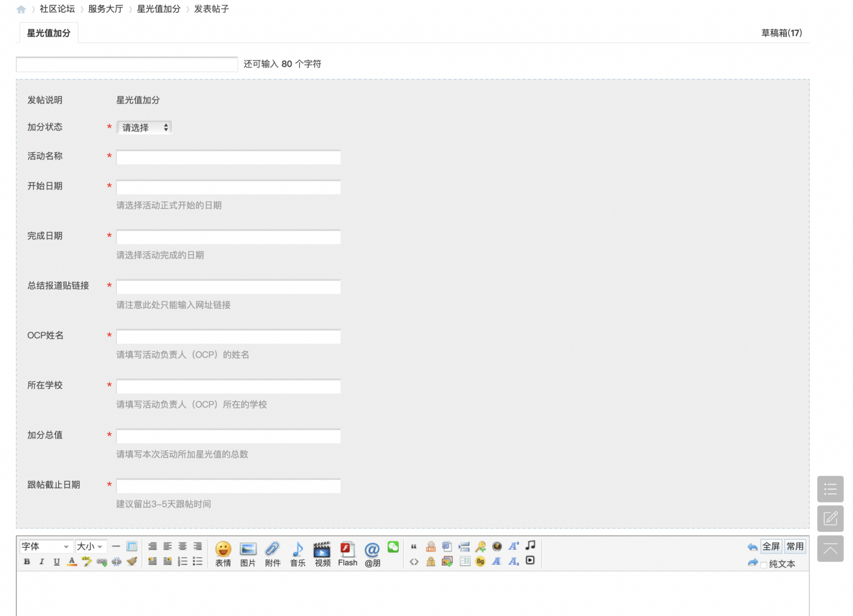Toggle bold text formatting
Image resolution: width=853 pixels, height=616 pixels.
27,562
